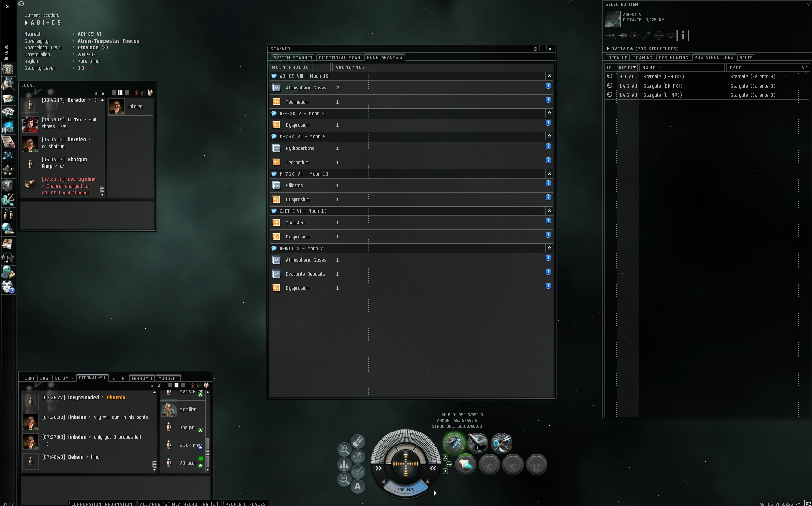Image resolution: width=812 pixels, height=506 pixels.
Task: Switch to the System Scanner tab
Action: [x=293, y=58]
